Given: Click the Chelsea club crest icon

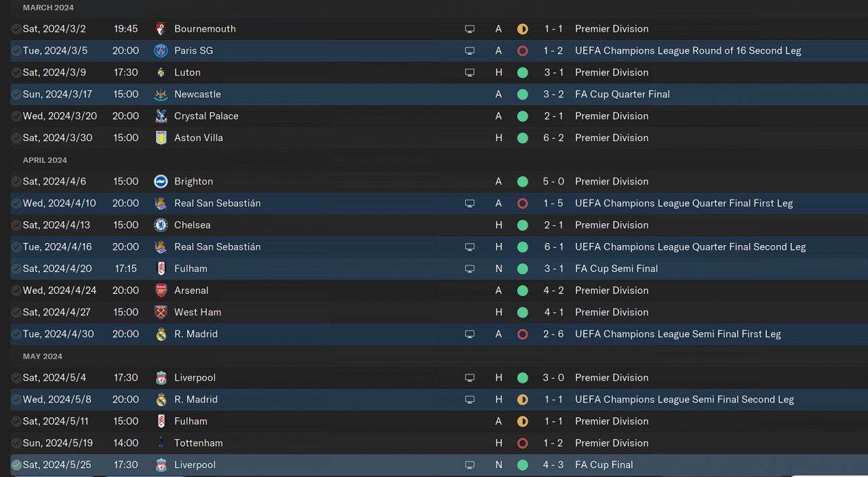Looking at the screenshot, I should point(161,225).
